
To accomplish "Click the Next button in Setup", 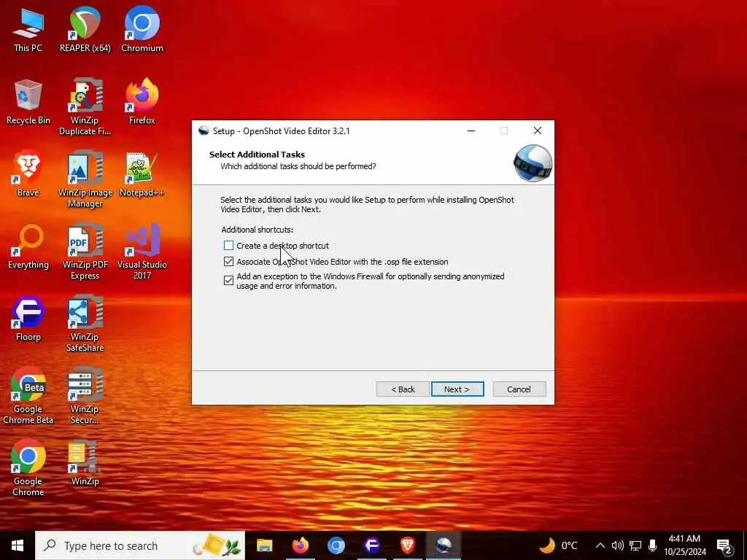I will click(x=457, y=389).
